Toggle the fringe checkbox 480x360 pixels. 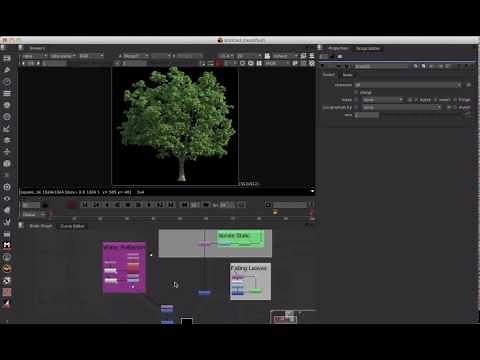pos(456,100)
